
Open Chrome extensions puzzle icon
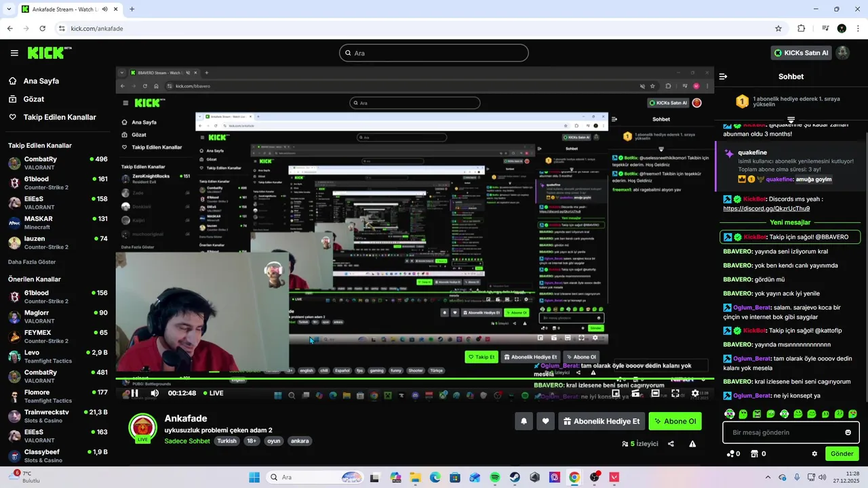click(801, 28)
